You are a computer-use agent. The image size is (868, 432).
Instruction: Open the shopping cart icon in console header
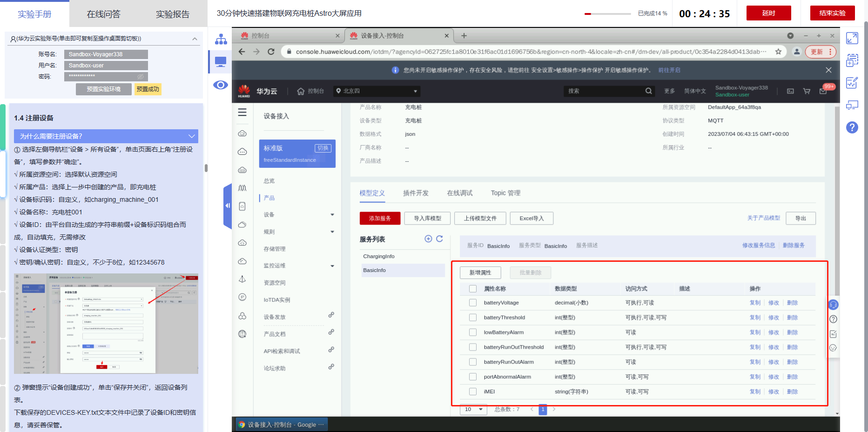click(x=807, y=91)
